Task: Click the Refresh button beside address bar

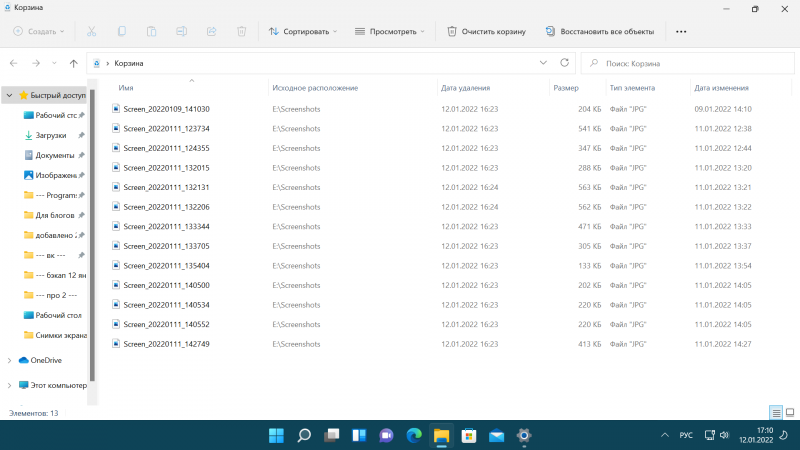Action: pyautogui.click(x=565, y=62)
